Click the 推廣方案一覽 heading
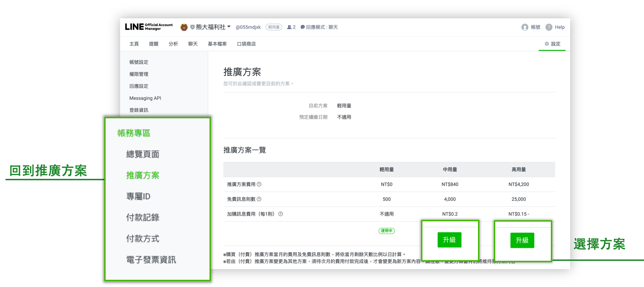Screen dimensions: 644x287 [245, 150]
